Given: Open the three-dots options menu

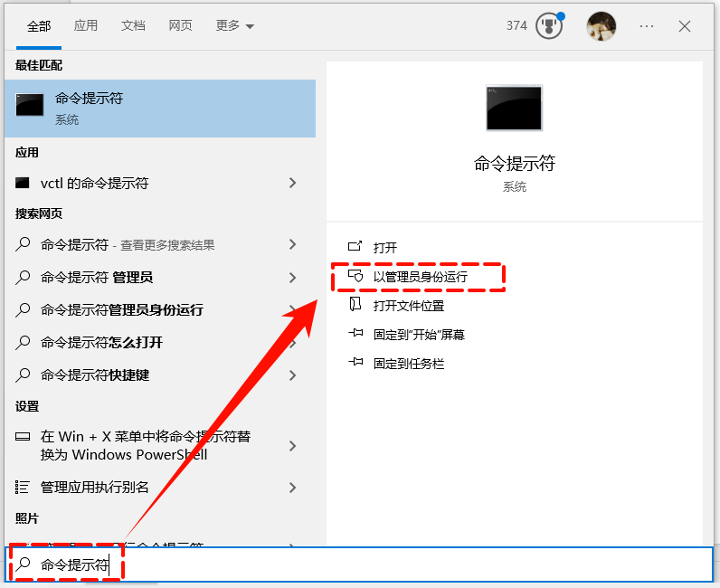Looking at the screenshot, I should point(647,26).
